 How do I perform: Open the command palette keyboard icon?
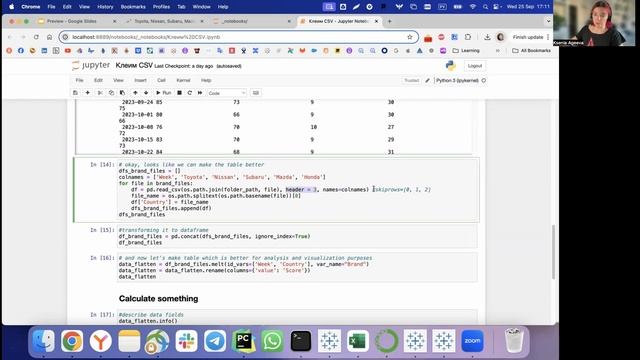[256, 93]
